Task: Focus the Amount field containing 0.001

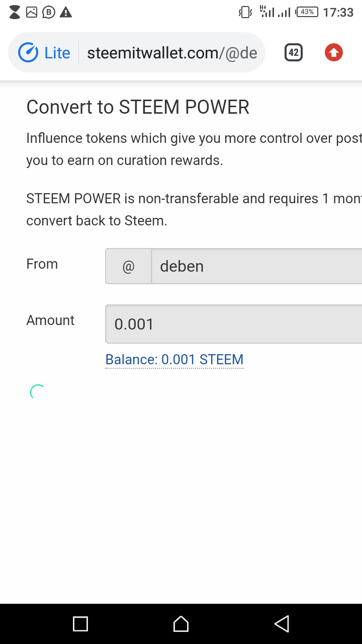Action: pyautogui.click(x=234, y=324)
